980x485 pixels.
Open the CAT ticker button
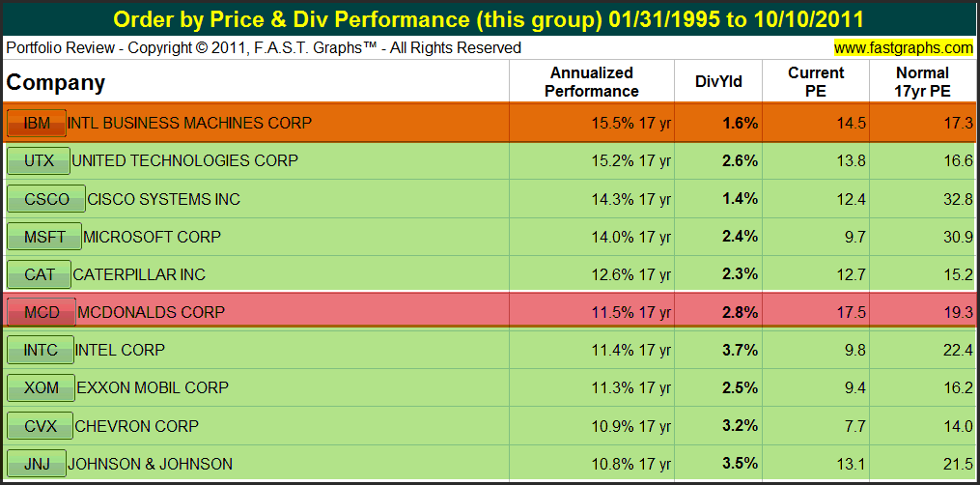click(39, 274)
